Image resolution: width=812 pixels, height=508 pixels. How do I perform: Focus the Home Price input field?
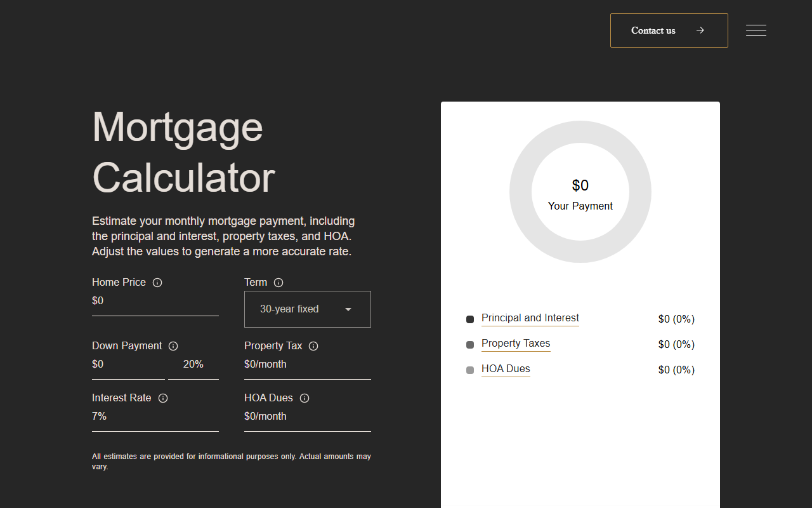pos(155,301)
